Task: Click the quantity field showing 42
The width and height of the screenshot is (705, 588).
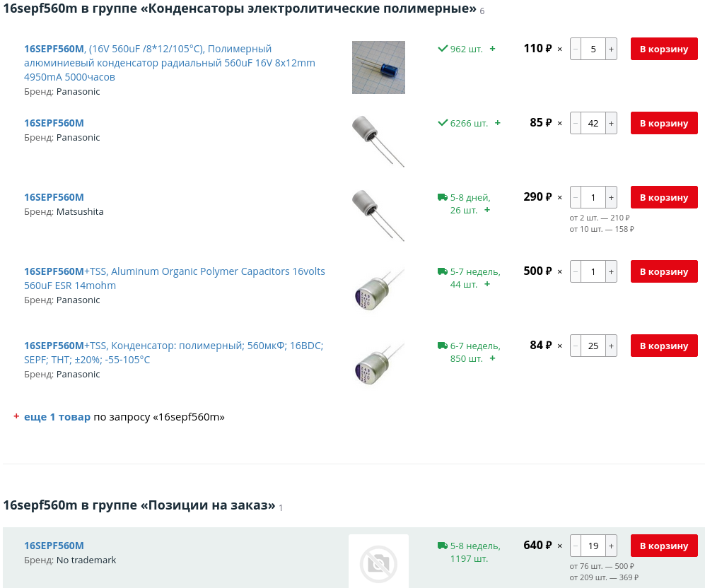Action: pos(593,122)
